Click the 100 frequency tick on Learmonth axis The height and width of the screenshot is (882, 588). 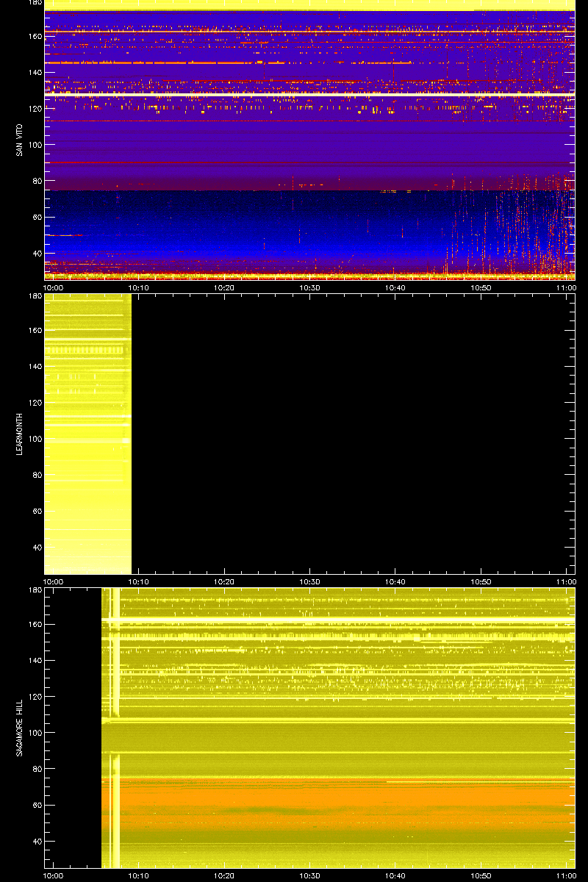34,439
